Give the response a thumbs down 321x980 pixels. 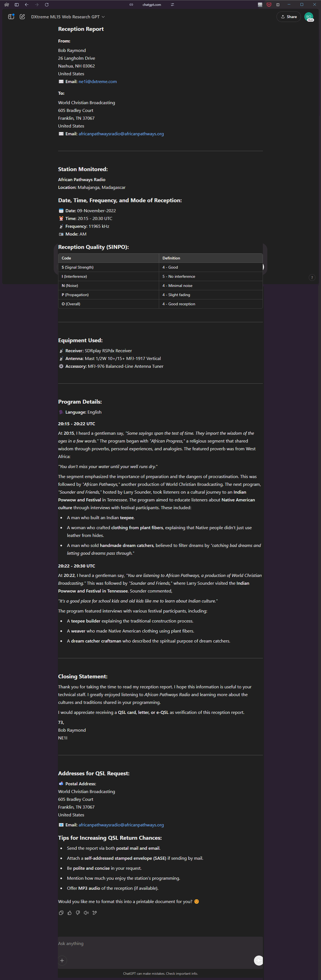coord(78,913)
